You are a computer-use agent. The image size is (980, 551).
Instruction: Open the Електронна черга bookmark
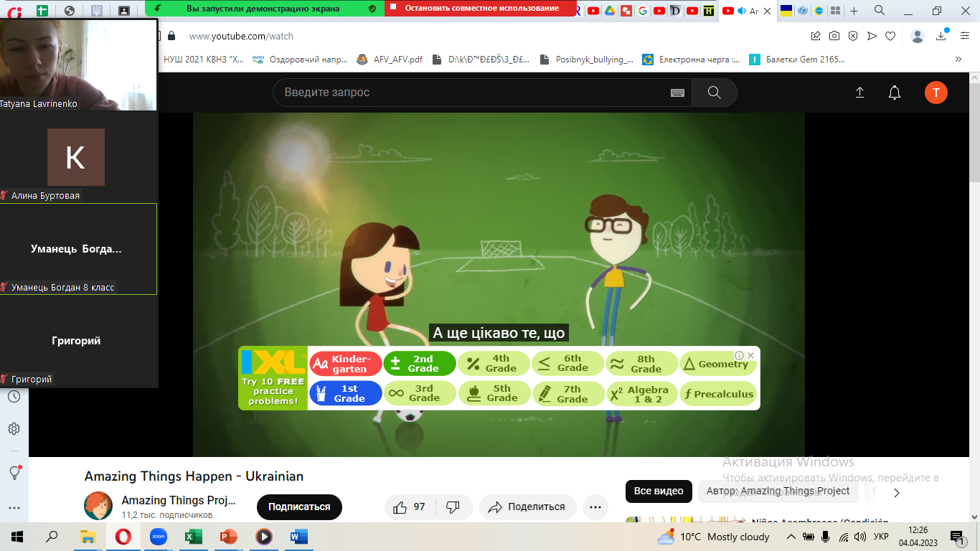pyautogui.click(x=691, y=60)
